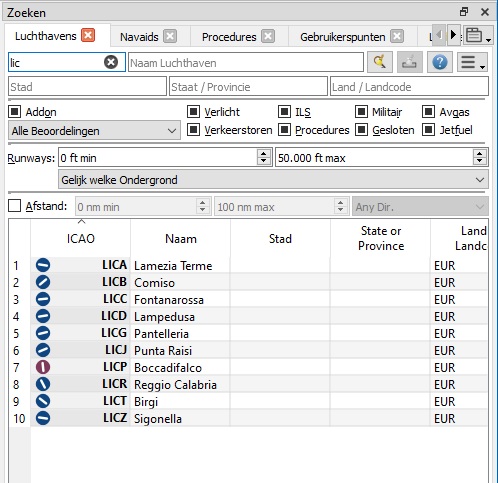Viewport: 498px width, 483px height.
Task: Click the LICA Lamezia Terme airport icon
Action: point(43,265)
